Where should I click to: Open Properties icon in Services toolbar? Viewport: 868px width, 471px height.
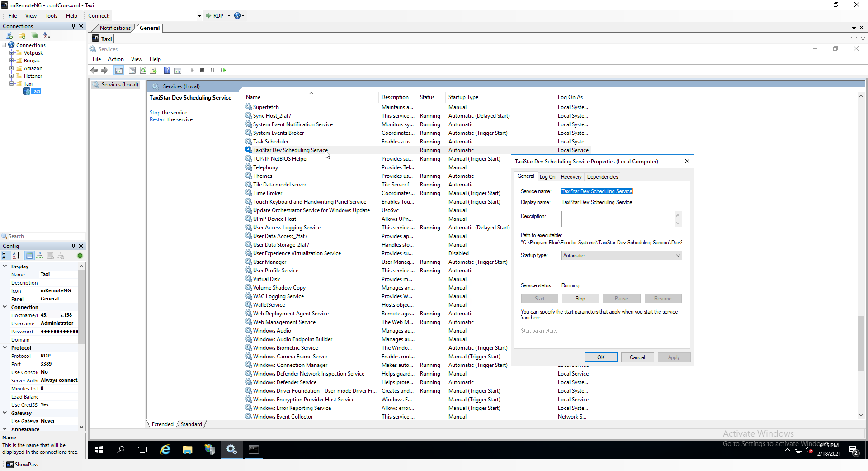point(132,70)
